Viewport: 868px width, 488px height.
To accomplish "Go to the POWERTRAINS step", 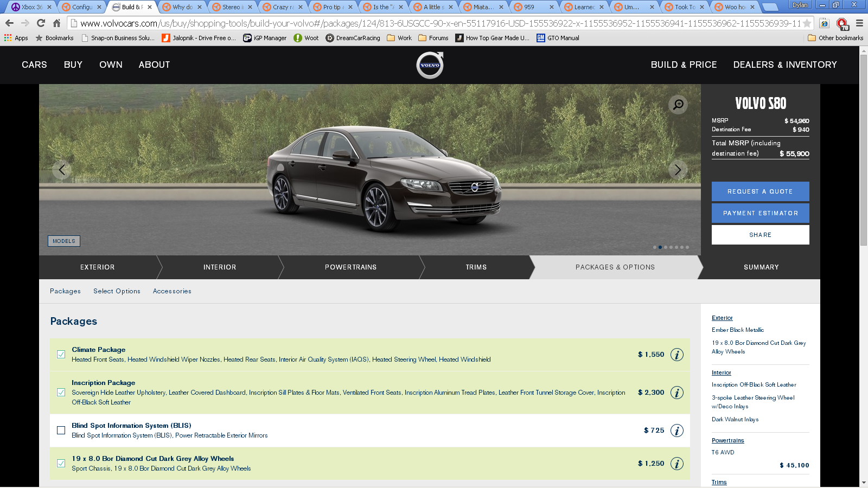I will [350, 267].
